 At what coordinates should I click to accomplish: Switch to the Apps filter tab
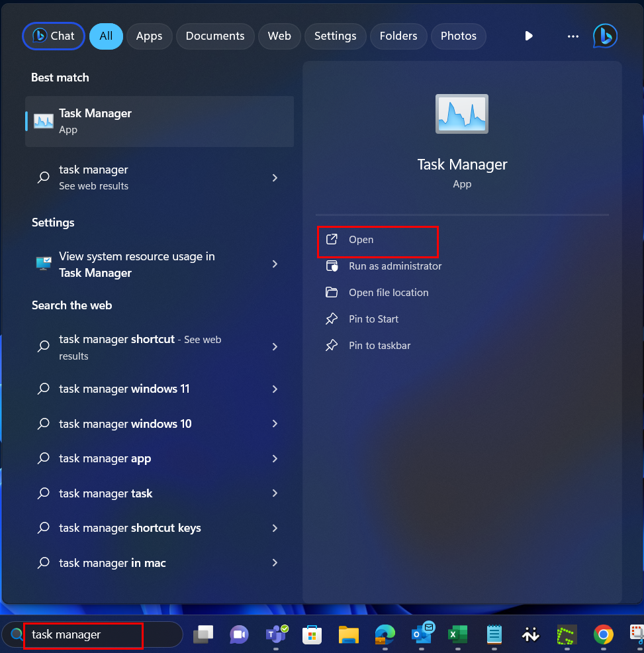(x=149, y=36)
